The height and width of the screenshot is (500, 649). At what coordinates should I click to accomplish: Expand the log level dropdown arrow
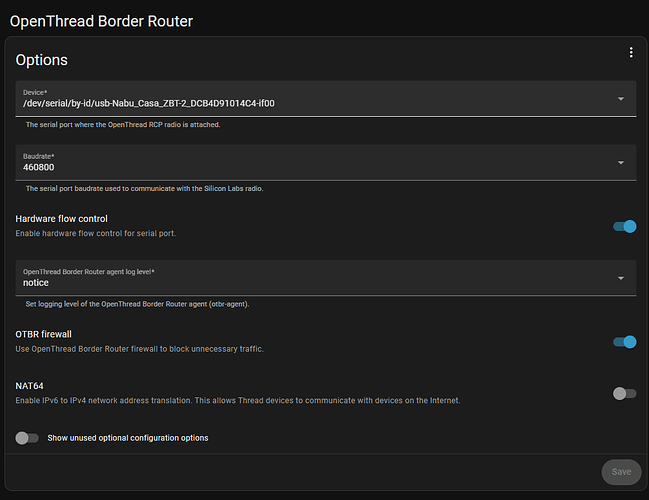621,278
